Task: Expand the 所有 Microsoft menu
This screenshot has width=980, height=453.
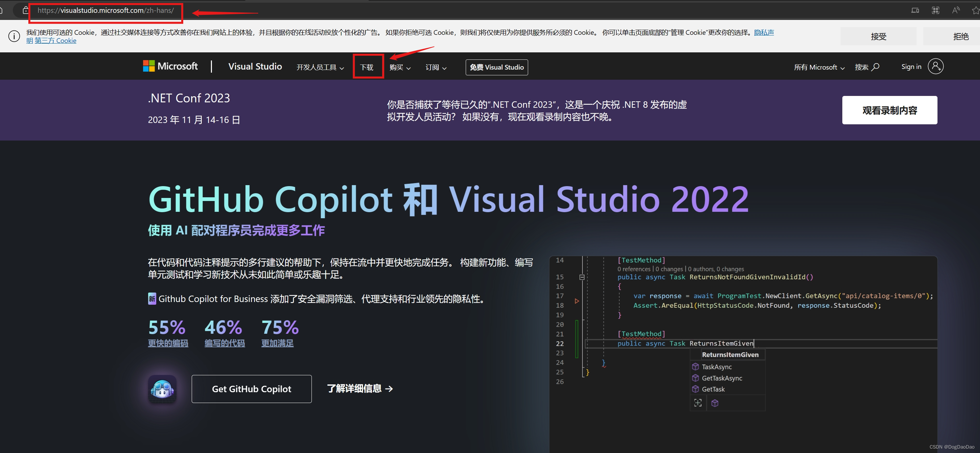Action: pos(819,67)
